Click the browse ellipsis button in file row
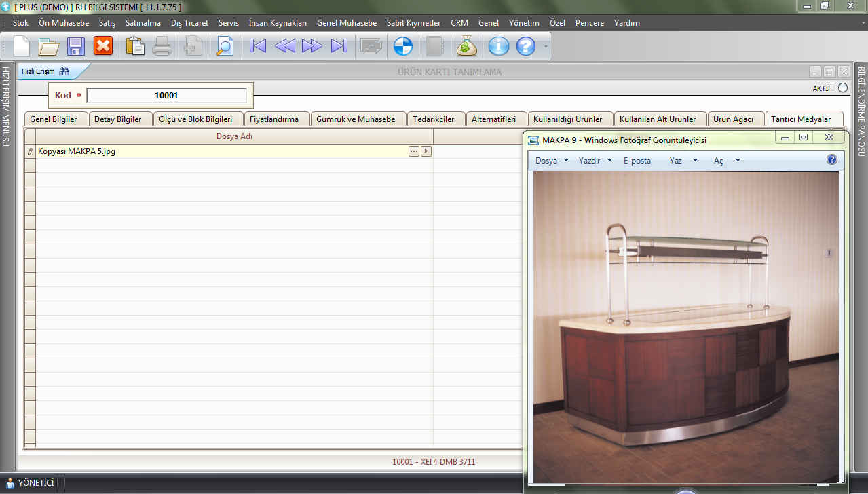 414,151
